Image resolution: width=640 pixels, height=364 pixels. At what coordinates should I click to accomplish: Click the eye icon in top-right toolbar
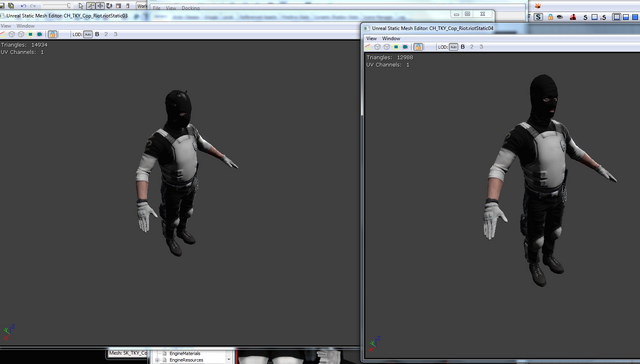point(560,17)
